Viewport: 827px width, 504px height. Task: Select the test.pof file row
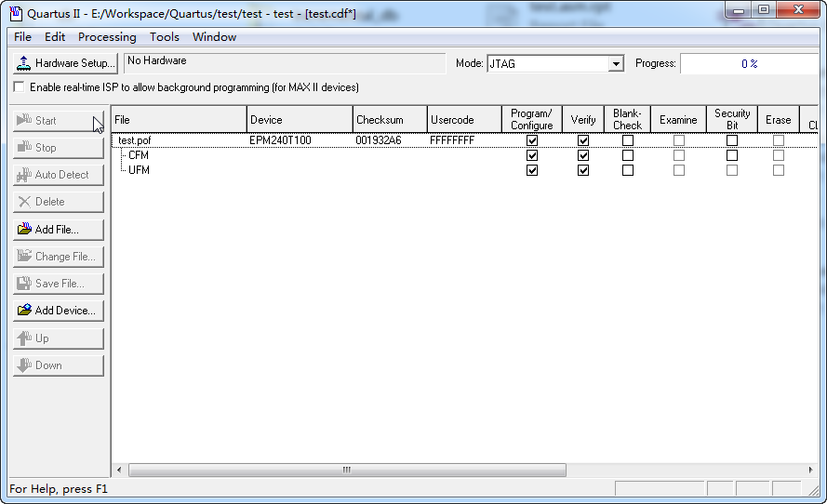(134, 140)
